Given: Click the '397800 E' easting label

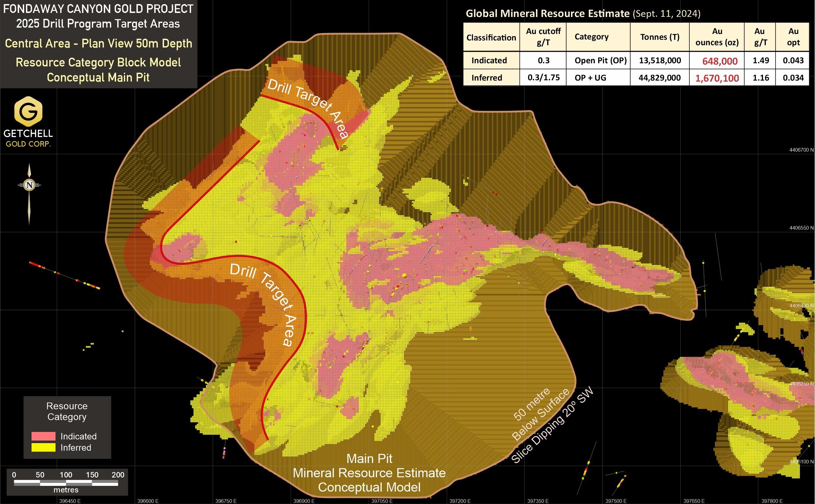Looking at the screenshot, I should (x=772, y=501).
